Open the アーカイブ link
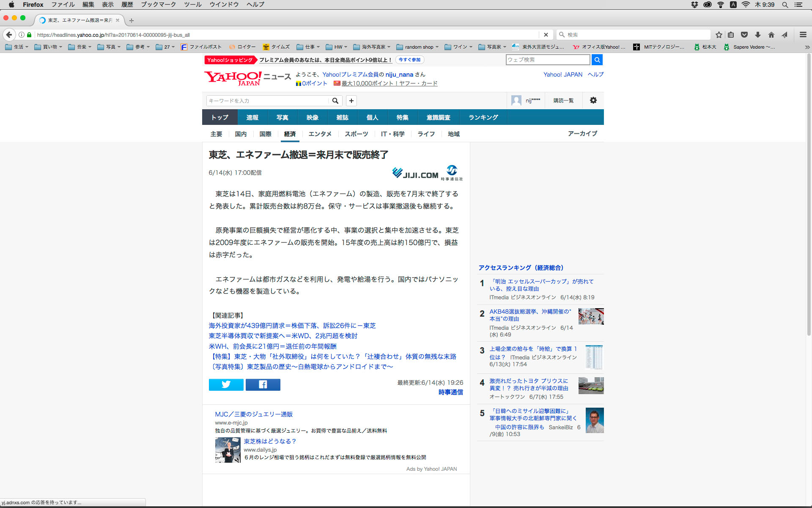The width and height of the screenshot is (812, 508). (x=582, y=133)
